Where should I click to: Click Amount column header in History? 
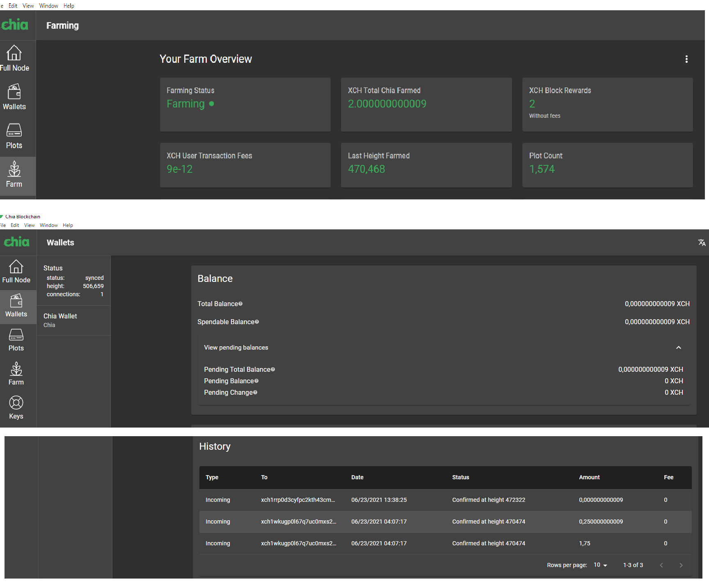[x=589, y=477]
